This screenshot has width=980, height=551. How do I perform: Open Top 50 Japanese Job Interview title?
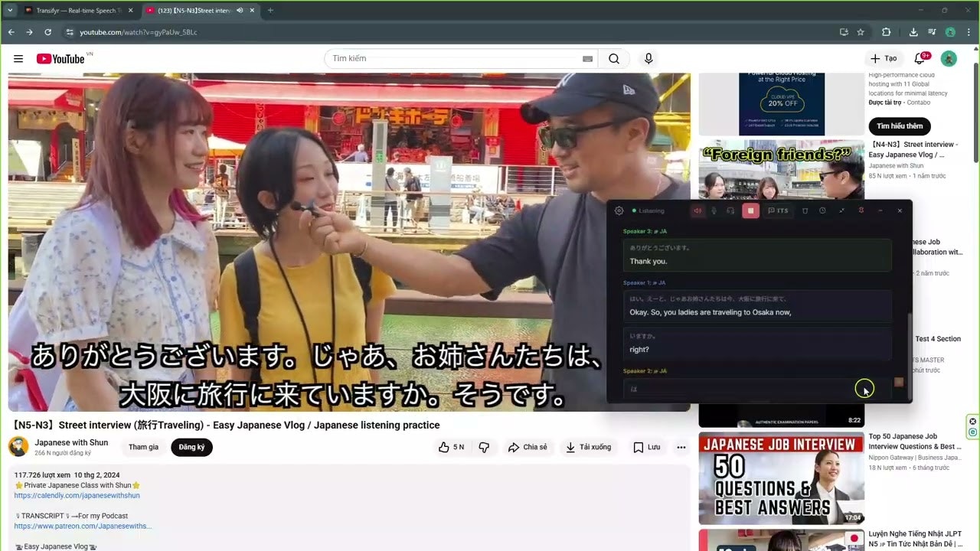(x=915, y=442)
